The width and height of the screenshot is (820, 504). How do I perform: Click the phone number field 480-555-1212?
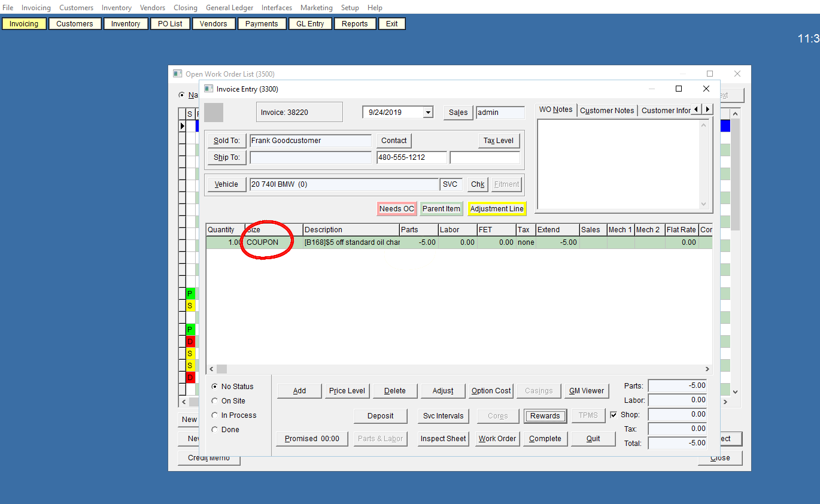point(412,157)
